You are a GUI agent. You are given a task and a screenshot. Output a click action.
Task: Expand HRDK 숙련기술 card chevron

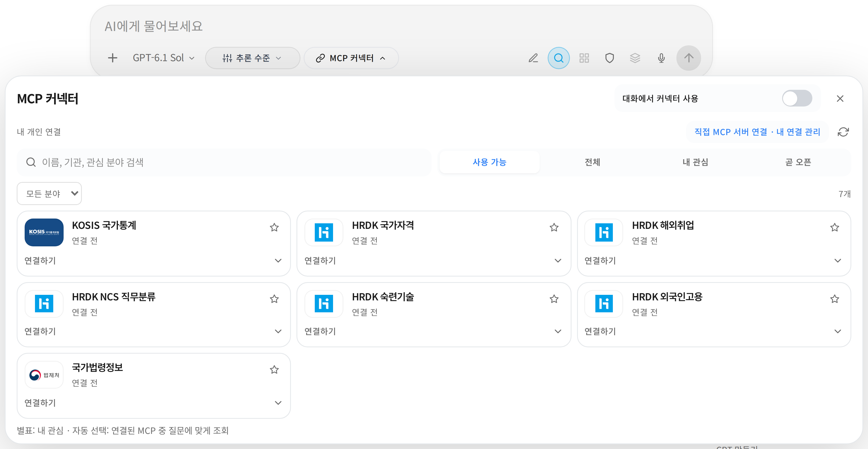click(x=558, y=331)
